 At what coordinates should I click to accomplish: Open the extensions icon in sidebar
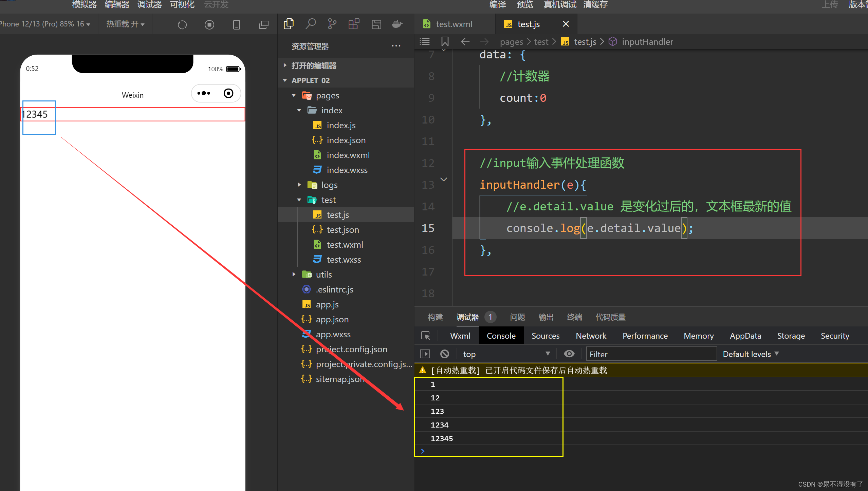click(354, 24)
